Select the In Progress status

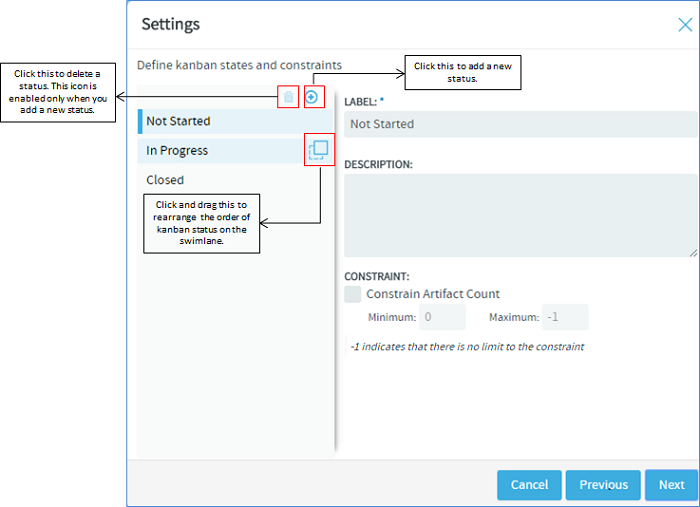click(x=221, y=150)
